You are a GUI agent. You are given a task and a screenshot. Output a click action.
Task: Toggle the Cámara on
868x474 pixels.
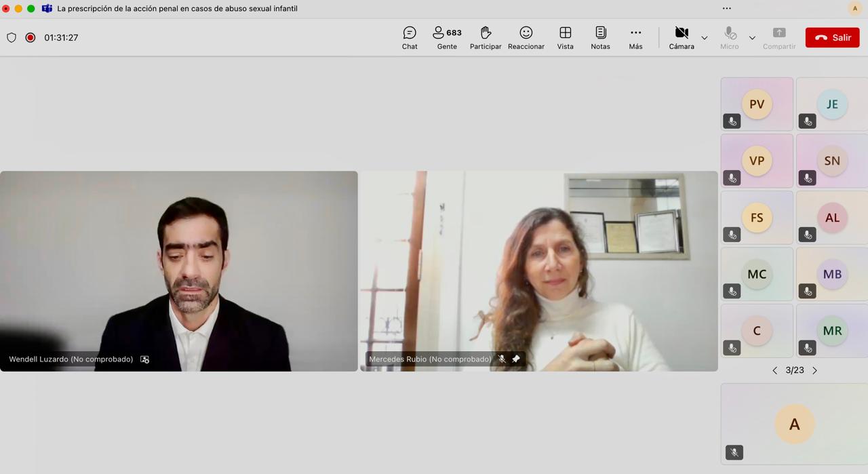[x=682, y=38]
